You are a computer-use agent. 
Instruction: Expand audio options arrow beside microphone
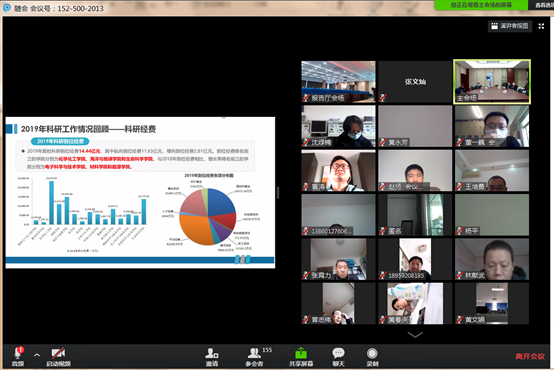[37, 355]
